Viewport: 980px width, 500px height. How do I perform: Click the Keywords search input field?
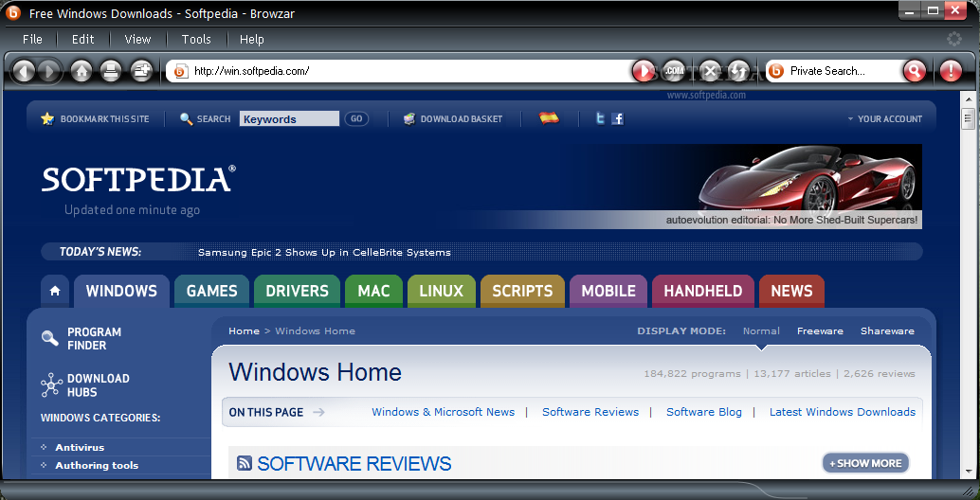pos(289,118)
